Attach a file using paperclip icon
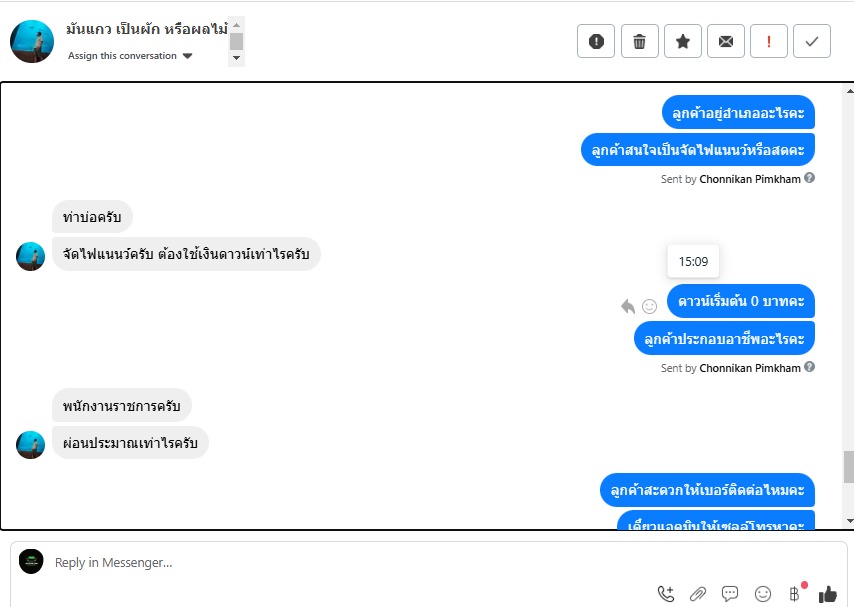854x607 pixels. pyautogui.click(x=698, y=593)
